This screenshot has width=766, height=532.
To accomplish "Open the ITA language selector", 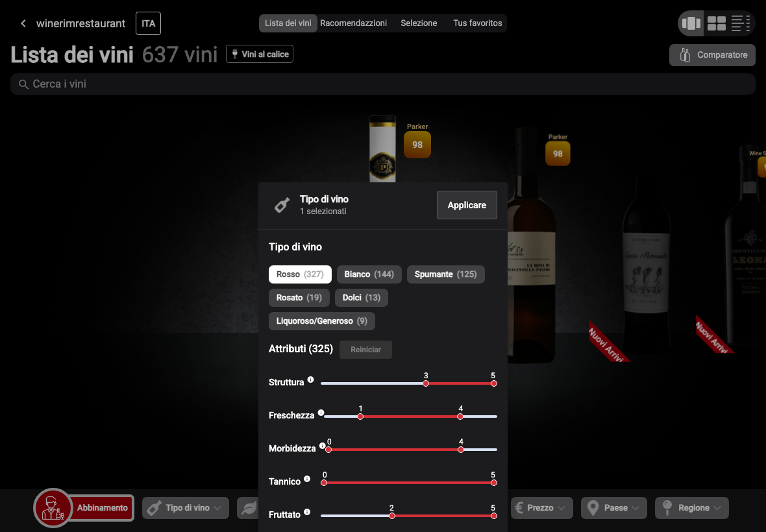I will click(148, 23).
